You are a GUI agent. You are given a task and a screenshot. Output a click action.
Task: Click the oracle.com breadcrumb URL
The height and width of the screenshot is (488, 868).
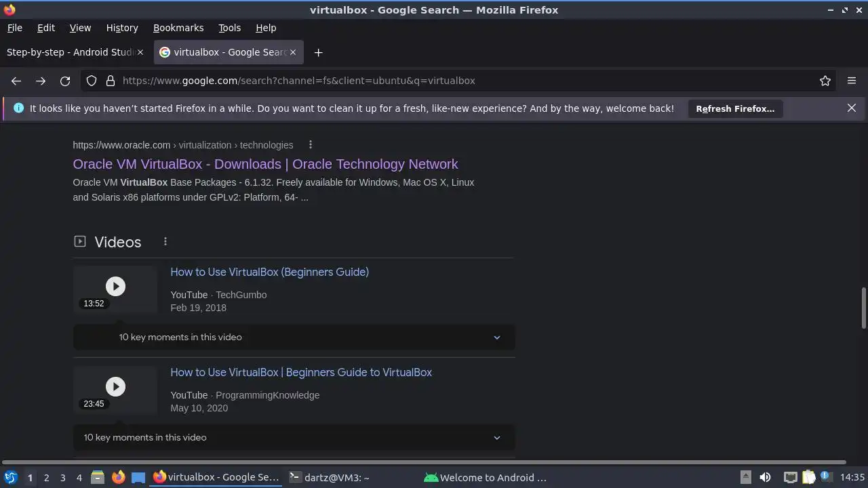point(183,145)
